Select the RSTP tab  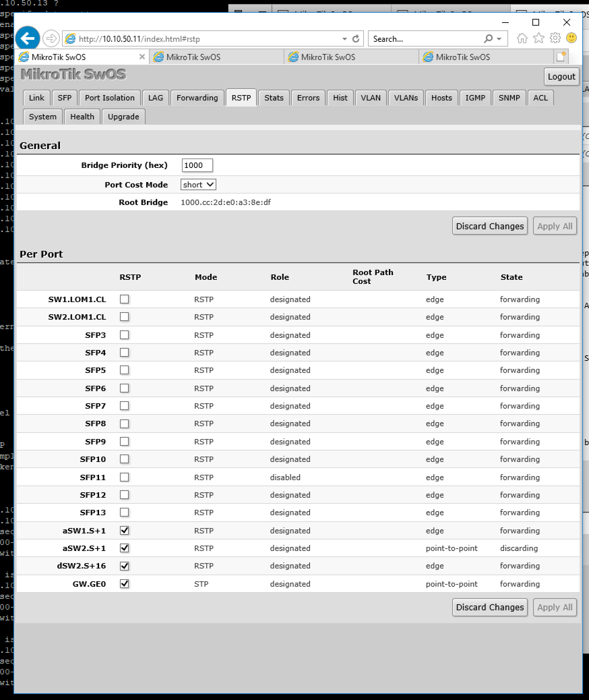(x=241, y=98)
